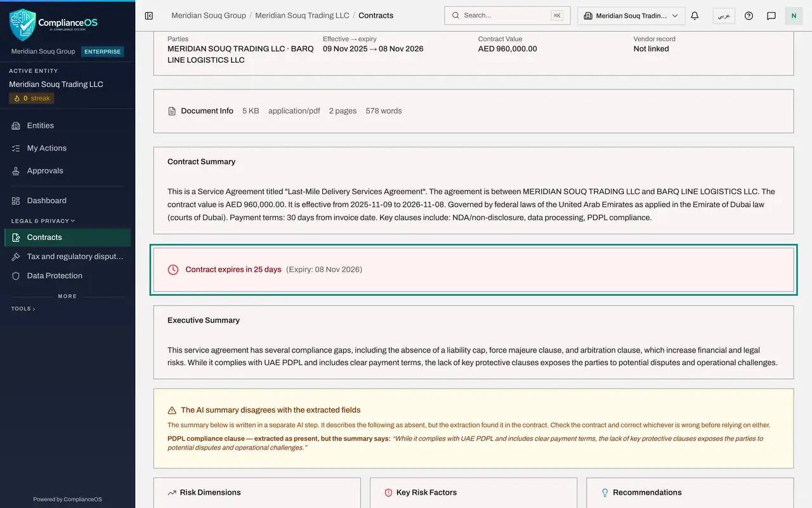This screenshot has width=812, height=508.
Task: Open Entities in the sidebar
Action: [x=67, y=126]
